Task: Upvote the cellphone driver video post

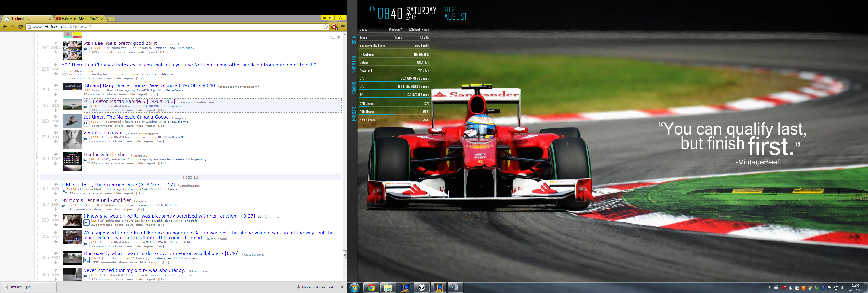Action: coord(56,254)
